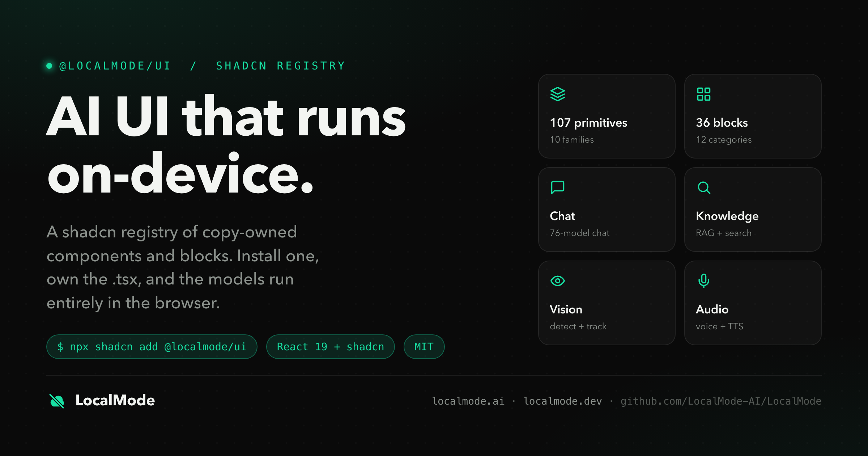Click the green status dot beside @LOCALMODE/UI
Viewport: 868px width, 456px height.
point(49,66)
